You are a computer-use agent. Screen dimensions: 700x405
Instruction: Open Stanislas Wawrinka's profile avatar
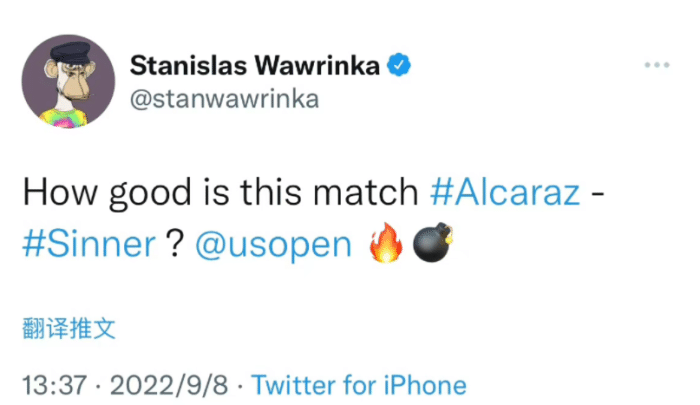tap(69, 86)
